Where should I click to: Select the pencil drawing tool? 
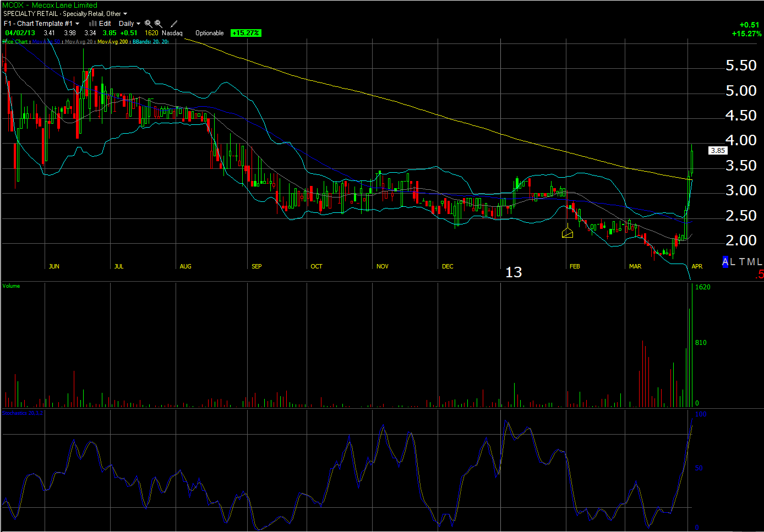point(174,24)
